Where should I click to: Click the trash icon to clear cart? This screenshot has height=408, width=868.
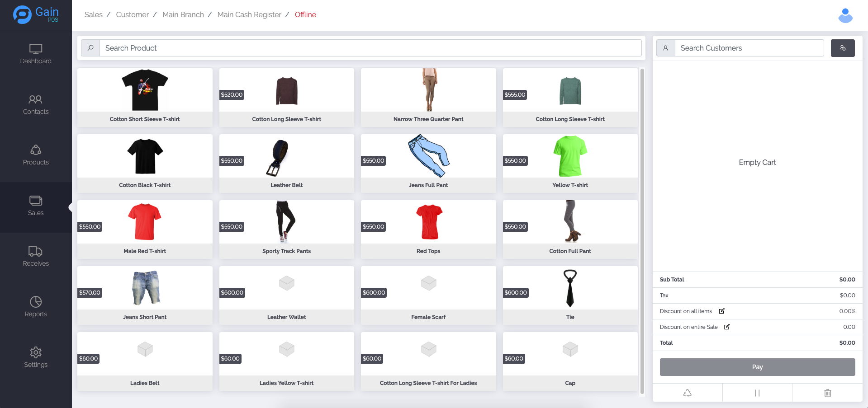coord(827,393)
